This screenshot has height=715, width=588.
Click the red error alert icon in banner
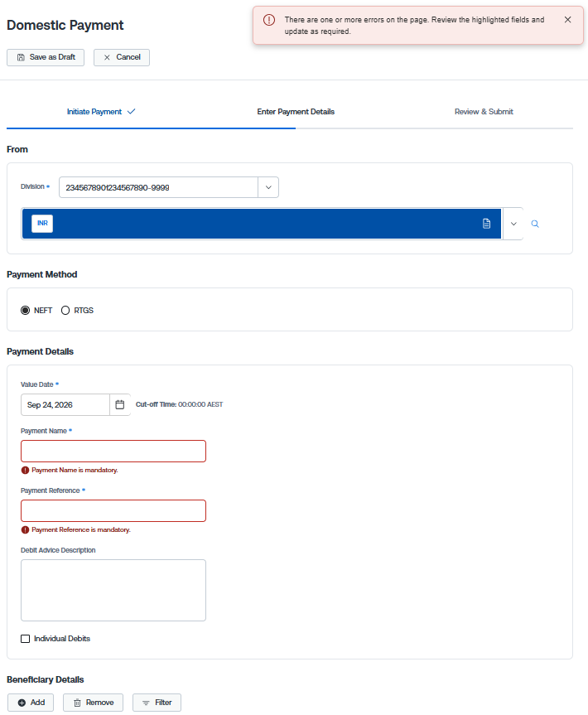pyautogui.click(x=269, y=20)
